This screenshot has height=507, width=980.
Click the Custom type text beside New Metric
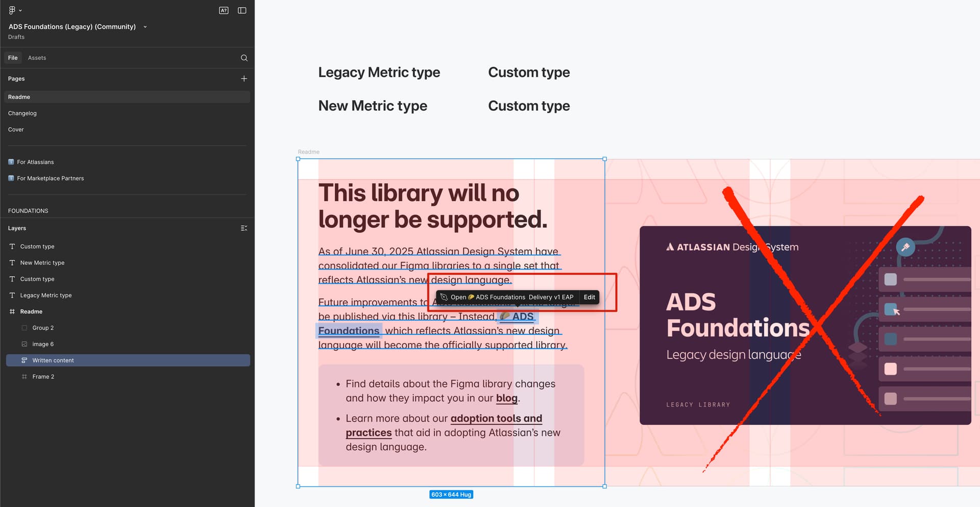point(529,106)
